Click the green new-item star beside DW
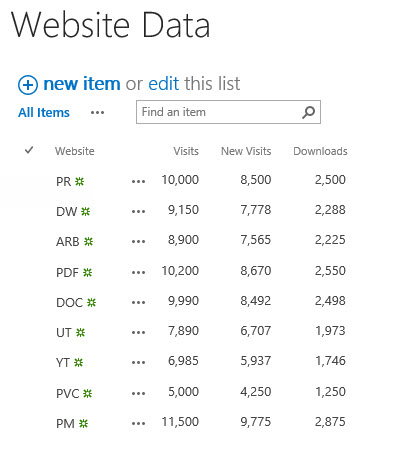Image resolution: width=407 pixels, height=449 pixels. [x=86, y=211]
